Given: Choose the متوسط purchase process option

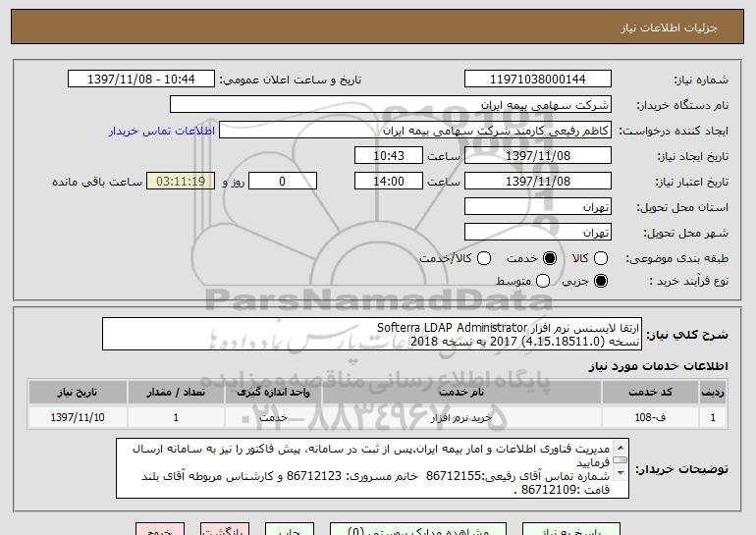Looking at the screenshot, I should [x=543, y=281].
